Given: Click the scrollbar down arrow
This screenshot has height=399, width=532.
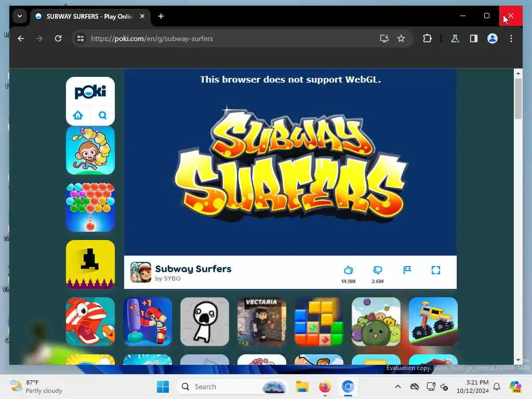Looking at the screenshot, I should pos(518,360).
